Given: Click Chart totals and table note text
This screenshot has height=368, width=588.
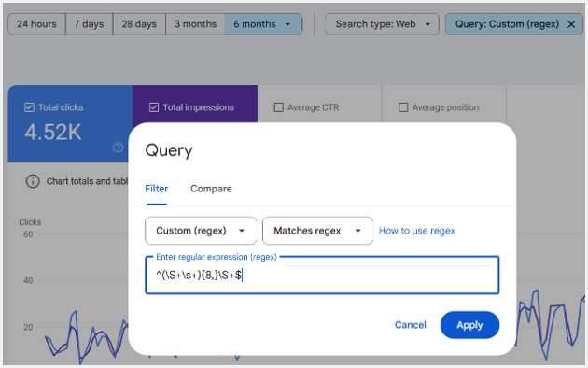Looking at the screenshot, I should (87, 181).
